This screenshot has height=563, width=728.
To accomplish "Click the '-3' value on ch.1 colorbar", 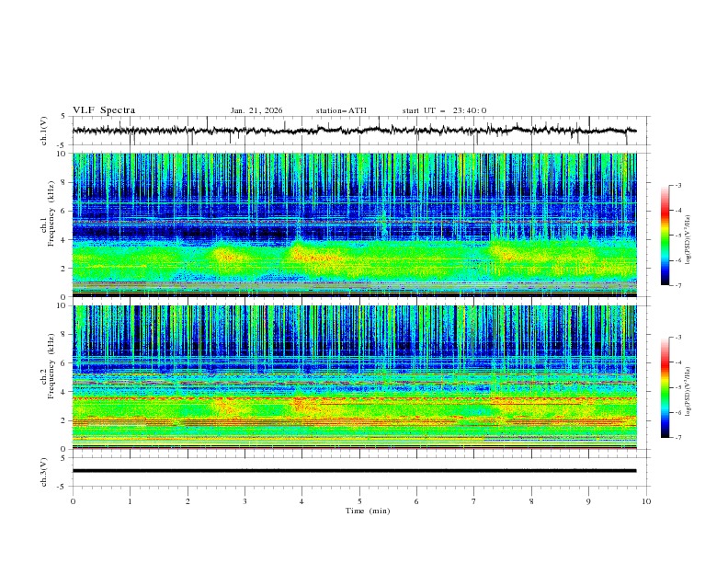I will click(677, 185).
